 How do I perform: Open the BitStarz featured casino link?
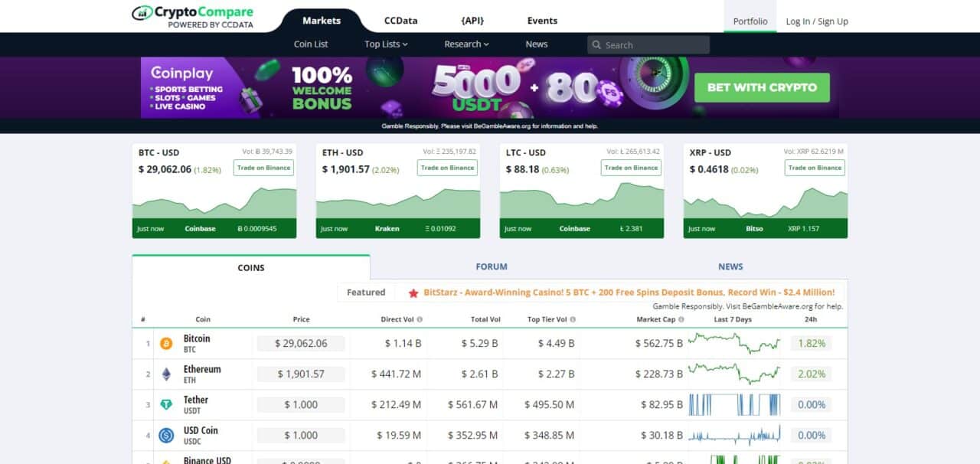pos(629,292)
